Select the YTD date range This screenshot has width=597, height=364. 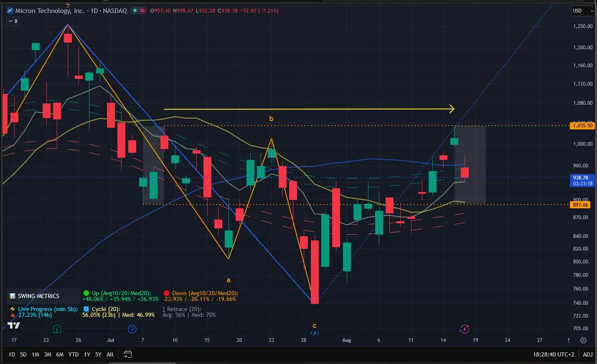pyautogui.click(x=74, y=354)
